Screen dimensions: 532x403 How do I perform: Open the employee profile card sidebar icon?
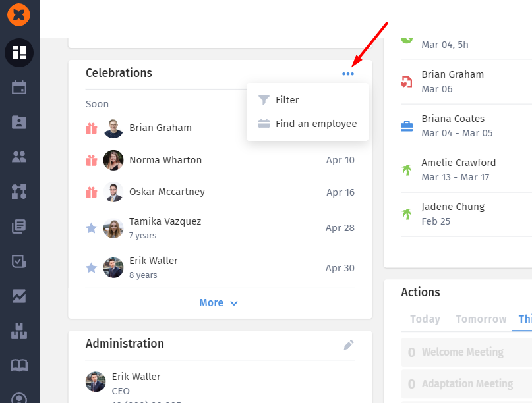coord(19,122)
